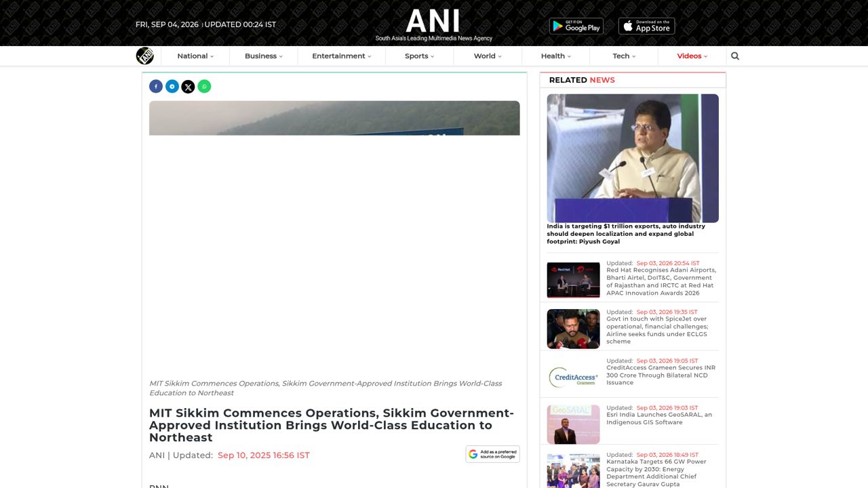Viewport: 868px width, 488px height.
Task: Click article date Sep 10, 2025 16:56 IST
Action: (x=264, y=455)
